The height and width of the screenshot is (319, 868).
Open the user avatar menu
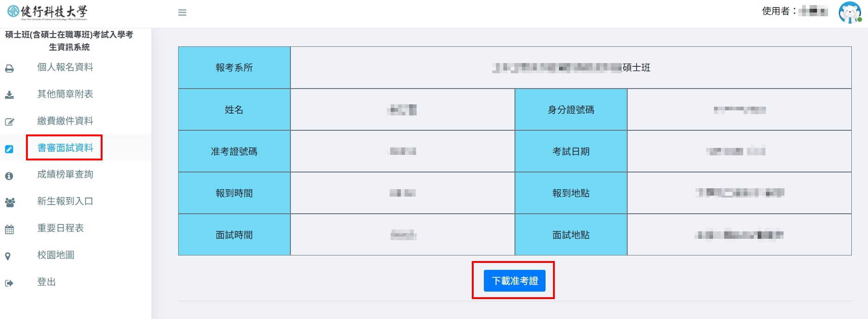849,13
